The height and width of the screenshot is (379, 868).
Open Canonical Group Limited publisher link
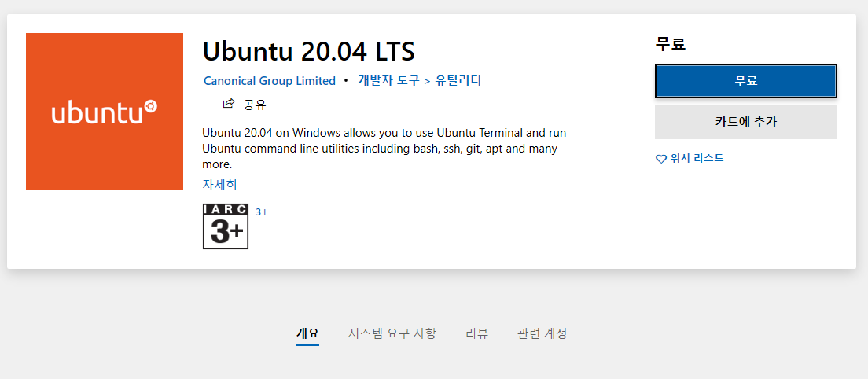(x=270, y=81)
